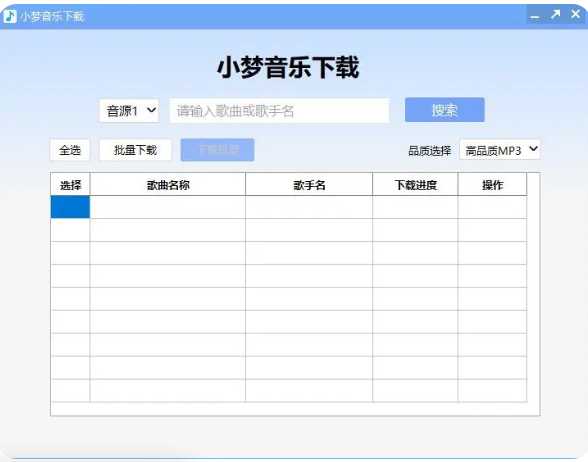Maximize window using the arrow icon
Image resolution: width=588 pixels, height=462 pixels.
555,15
